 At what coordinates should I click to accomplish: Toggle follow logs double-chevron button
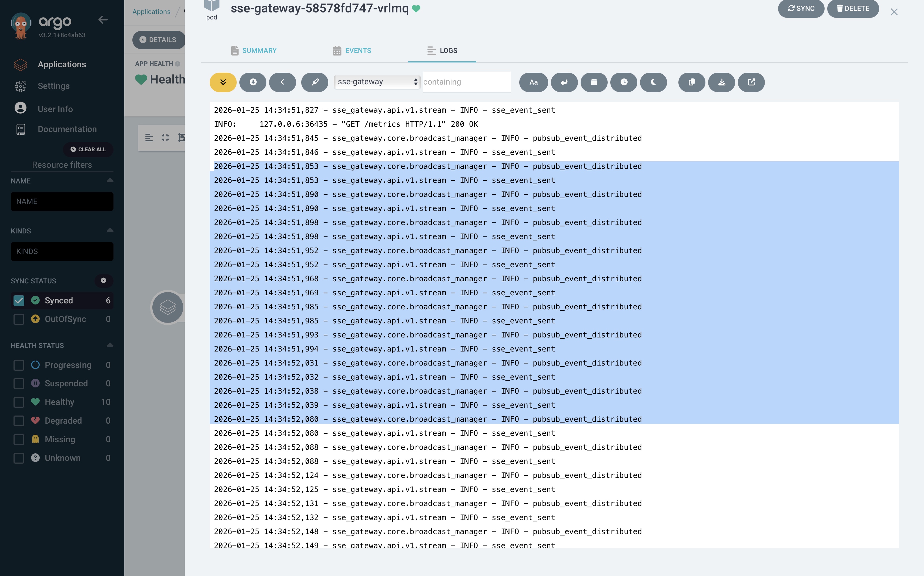click(223, 82)
